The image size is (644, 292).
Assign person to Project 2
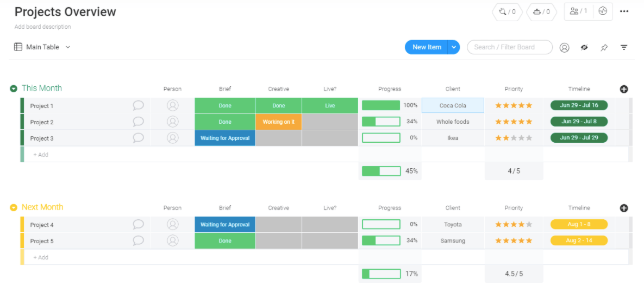tap(172, 122)
